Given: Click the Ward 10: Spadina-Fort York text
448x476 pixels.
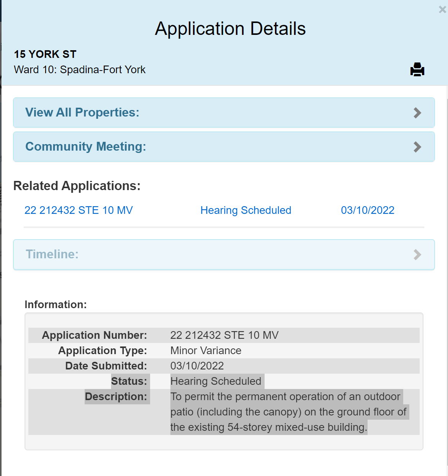Looking at the screenshot, I should (x=80, y=69).
